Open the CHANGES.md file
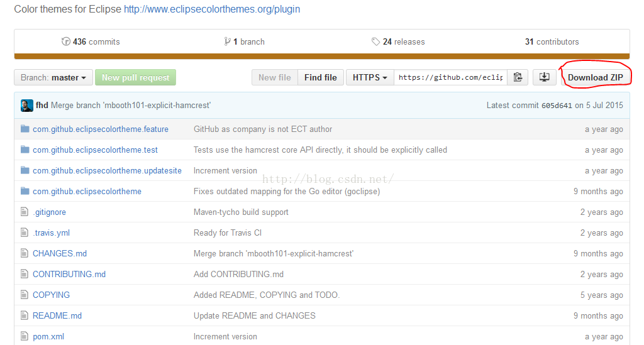 click(x=60, y=253)
